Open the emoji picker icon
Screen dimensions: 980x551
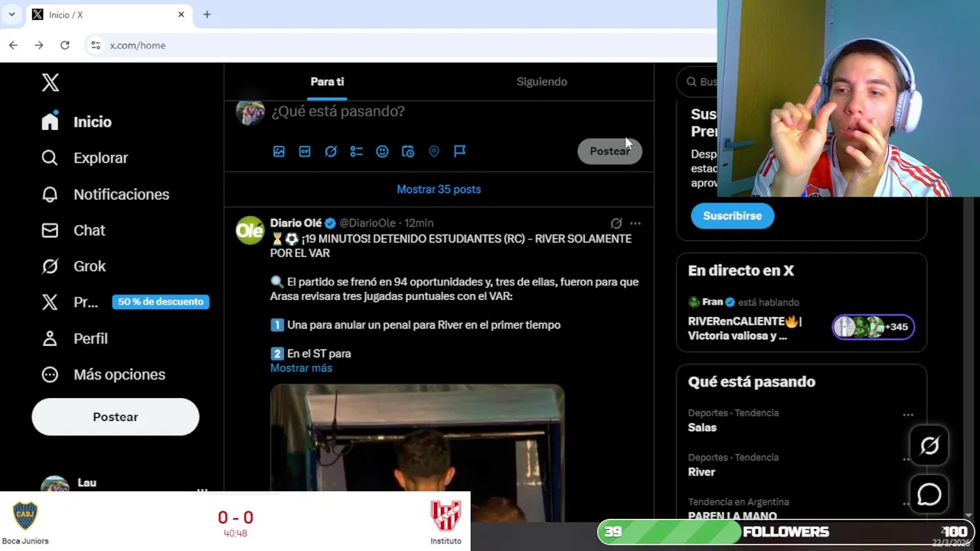coord(382,152)
